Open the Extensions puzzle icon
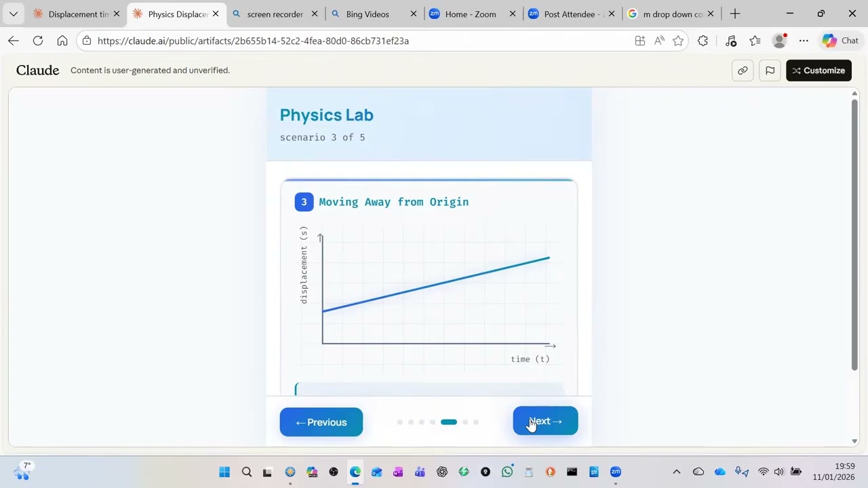 [703, 41]
